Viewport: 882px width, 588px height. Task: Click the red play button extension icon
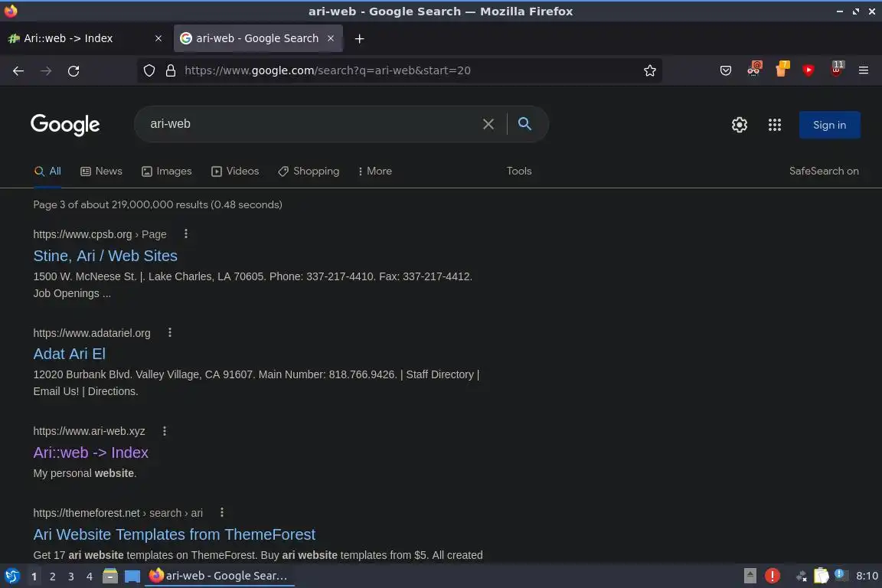click(x=808, y=70)
